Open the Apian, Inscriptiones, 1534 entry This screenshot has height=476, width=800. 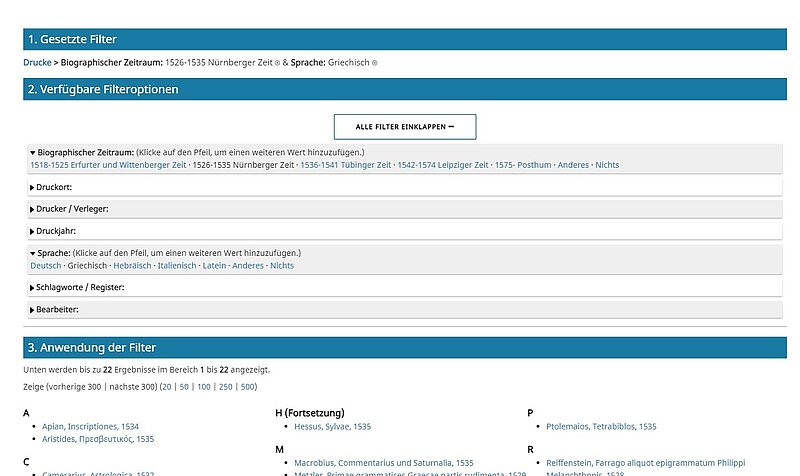[90, 426]
